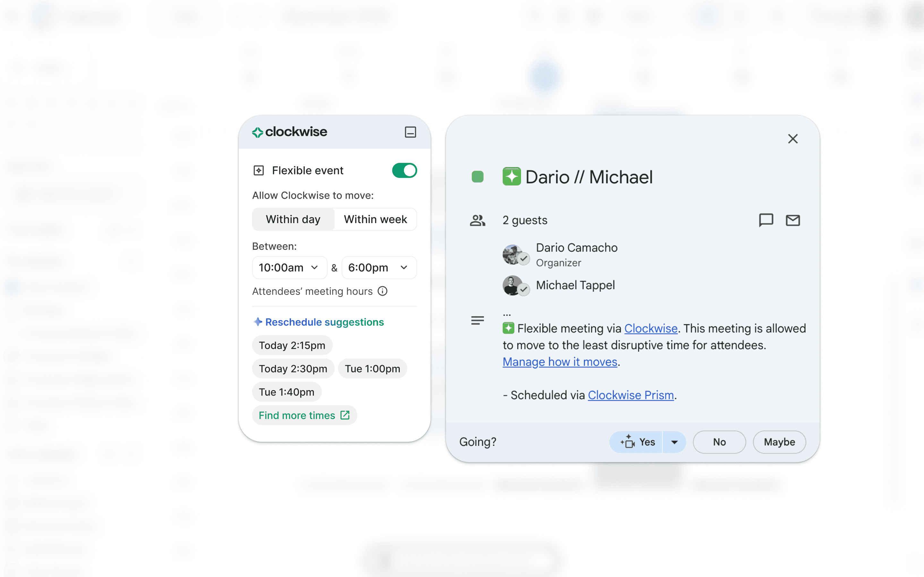Click the flexible event icon
Image resolution: width=924 pixels, height=577 pixels.
coord(259,171)
